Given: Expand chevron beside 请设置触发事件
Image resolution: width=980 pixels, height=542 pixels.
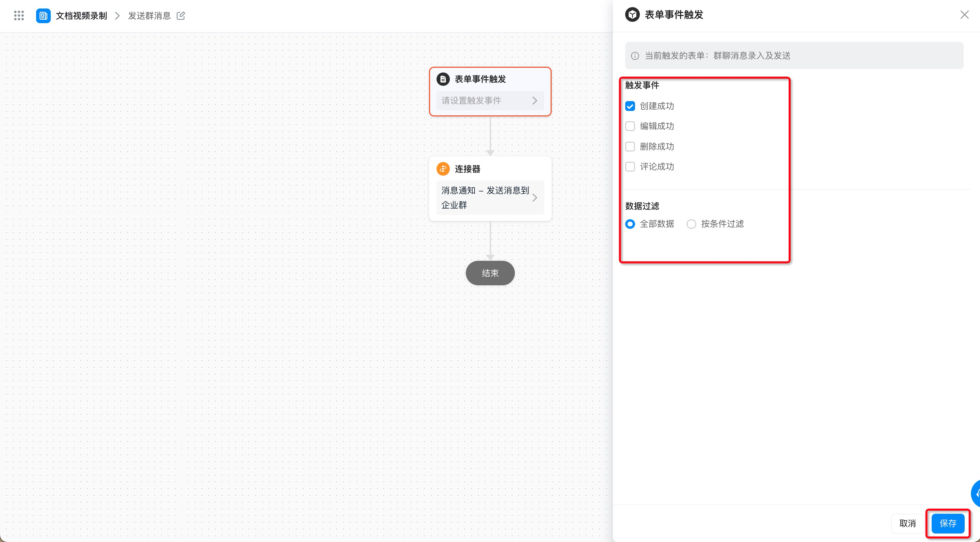Looking at the screenshot, I should [535, 100].
